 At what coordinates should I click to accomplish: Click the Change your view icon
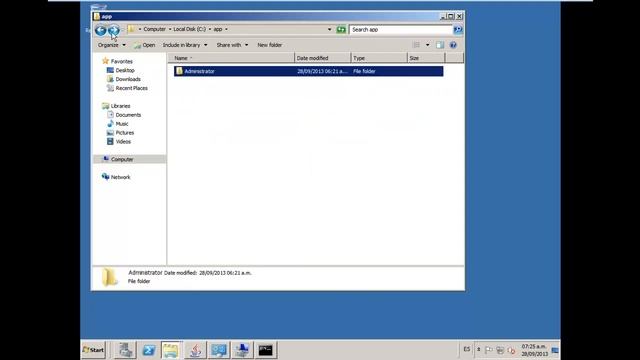(416, 45)
